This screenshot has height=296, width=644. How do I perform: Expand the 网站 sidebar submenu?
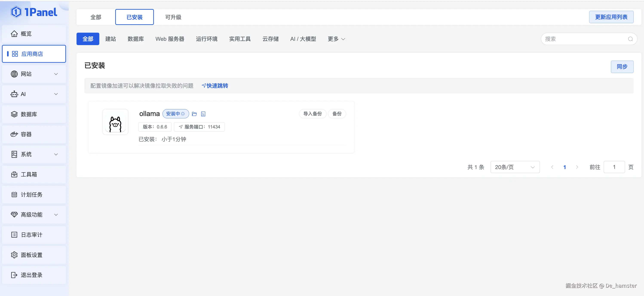point(34,74)
